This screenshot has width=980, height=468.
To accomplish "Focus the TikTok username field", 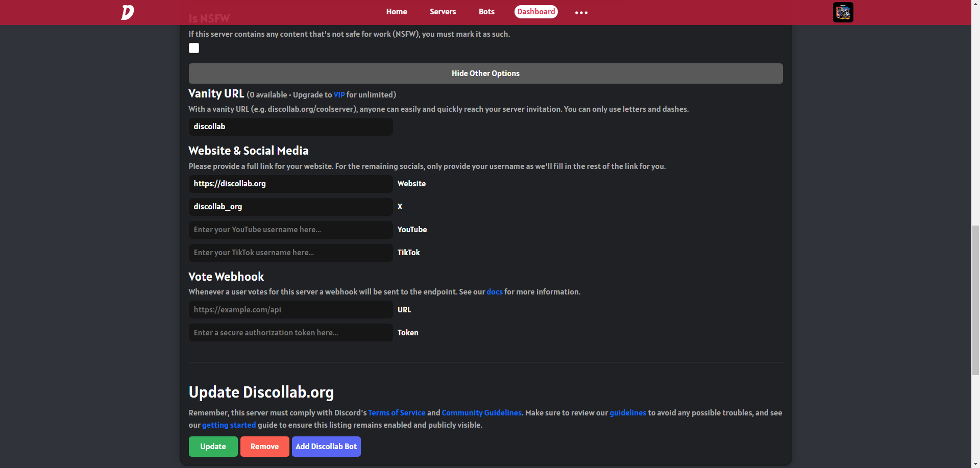I will point(291,253).
